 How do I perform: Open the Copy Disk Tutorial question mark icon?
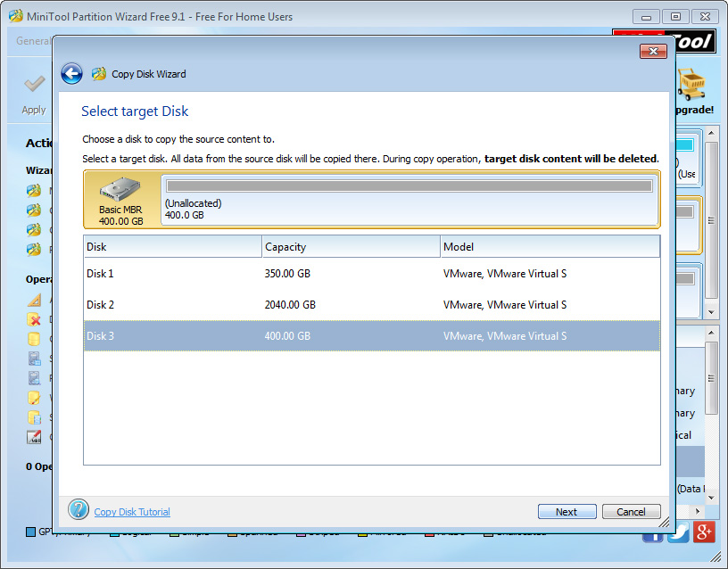[80, 510]
